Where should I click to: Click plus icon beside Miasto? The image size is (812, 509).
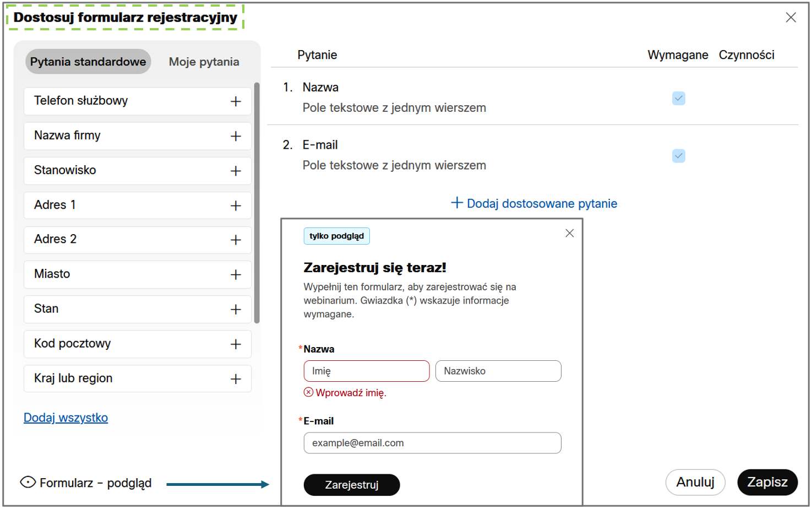(x=236, y=274)
